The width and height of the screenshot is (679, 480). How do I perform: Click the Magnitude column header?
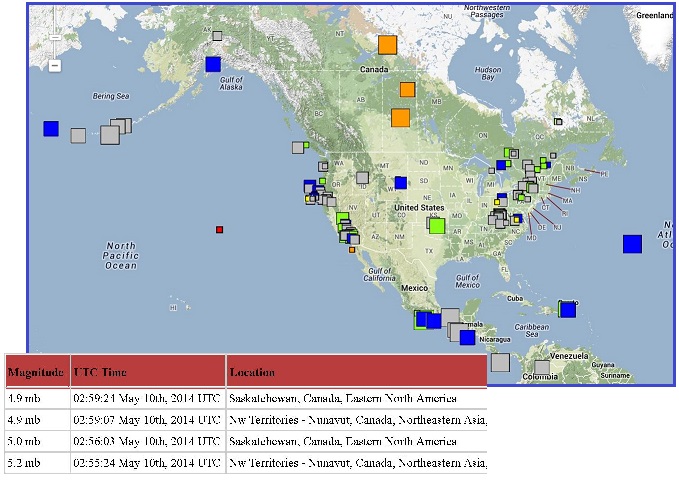pyautogui.click(x=37, y=372)
